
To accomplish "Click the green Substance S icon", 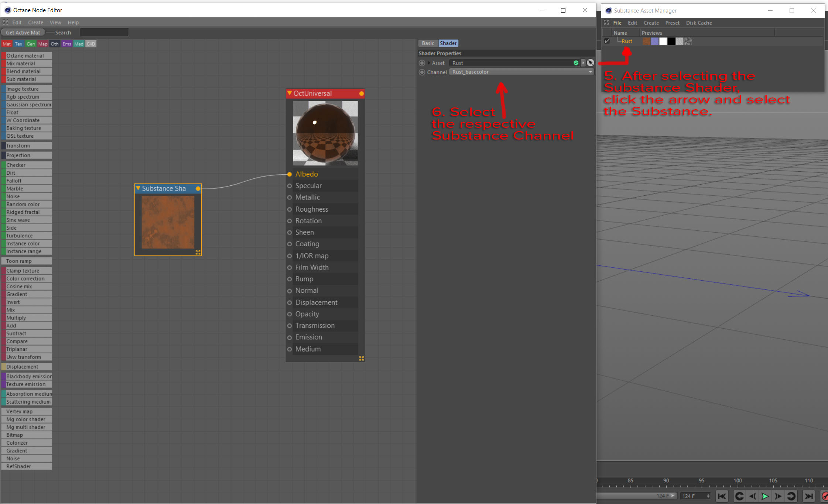I will (576, 63).
